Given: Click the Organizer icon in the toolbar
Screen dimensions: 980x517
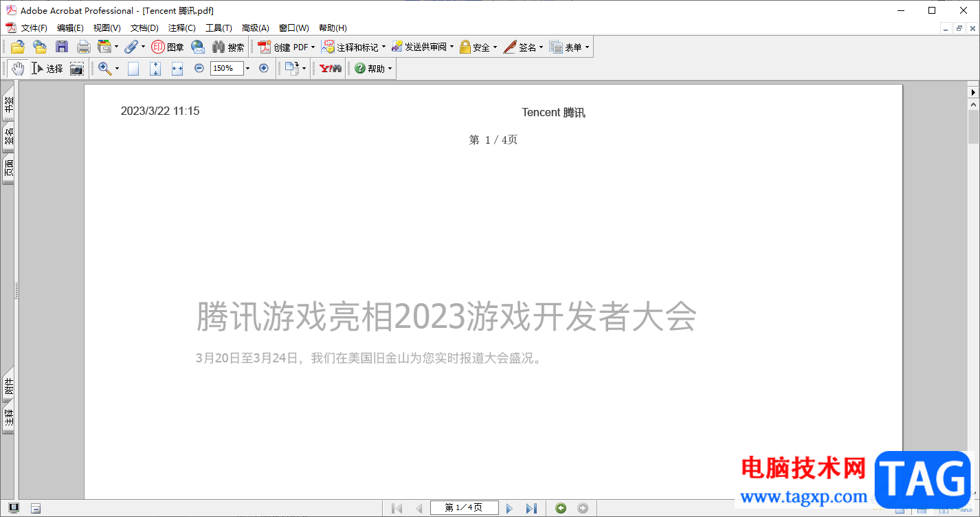Looking at the screenshot, I should [x=104, y=47].
